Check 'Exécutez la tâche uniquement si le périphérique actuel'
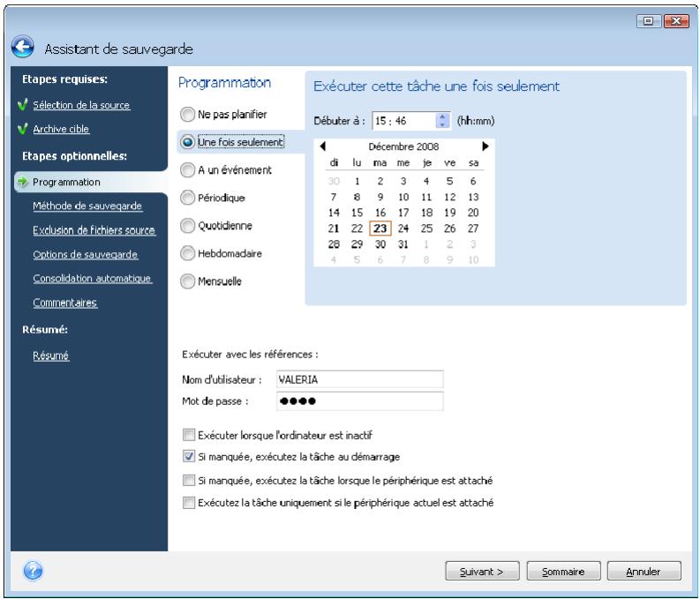700x599 pixels. coord(189,503)
